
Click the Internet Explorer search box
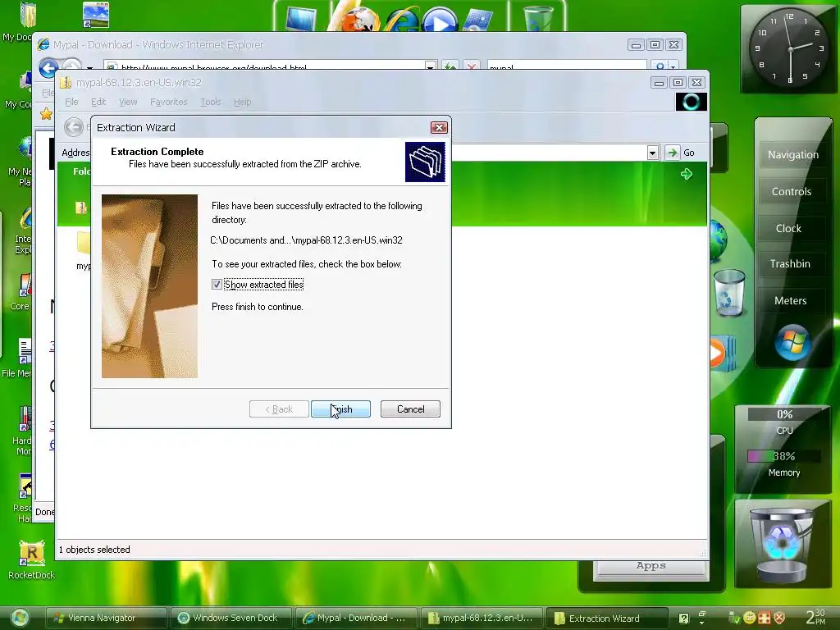click(566, 66)
